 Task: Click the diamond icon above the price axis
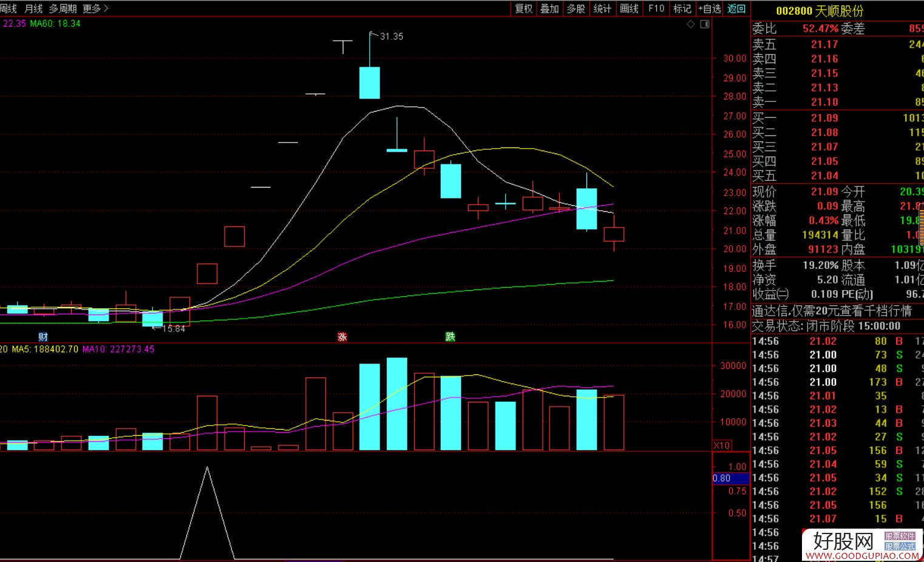[691, 24]
